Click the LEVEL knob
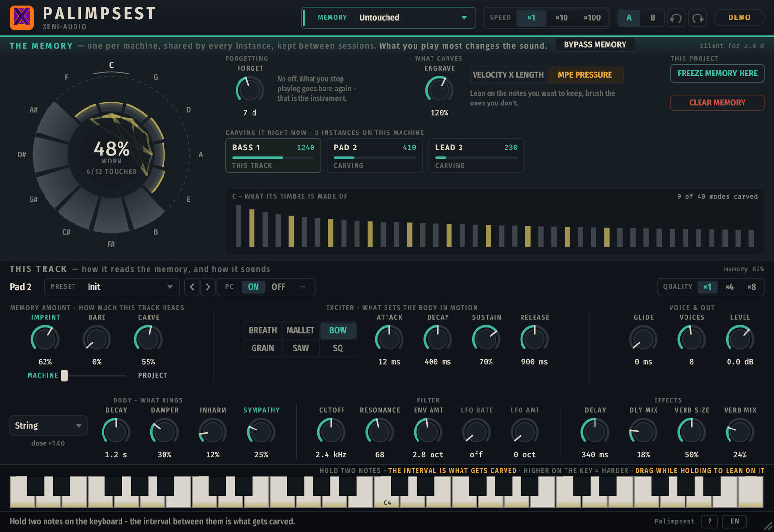 [x=740, y=338]
